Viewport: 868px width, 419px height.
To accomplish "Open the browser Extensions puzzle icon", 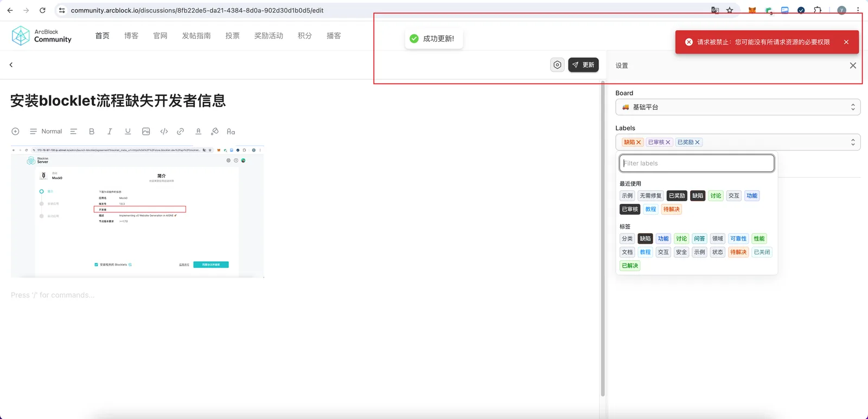I will [x=818, y=10].
